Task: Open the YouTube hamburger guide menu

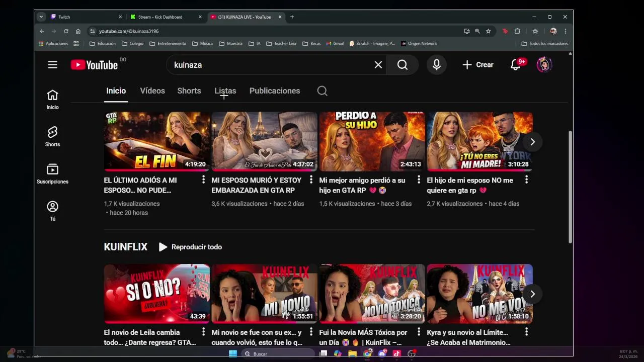Action: coord(53,65)
